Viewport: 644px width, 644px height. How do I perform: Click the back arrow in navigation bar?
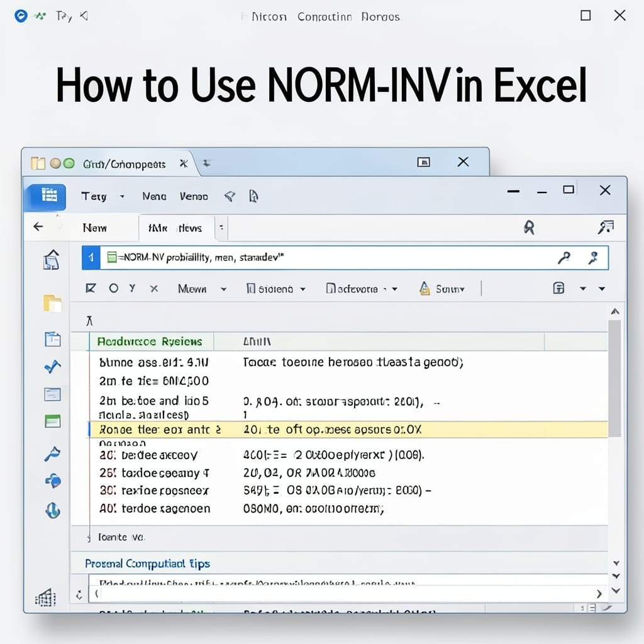[x=38, y=226]
